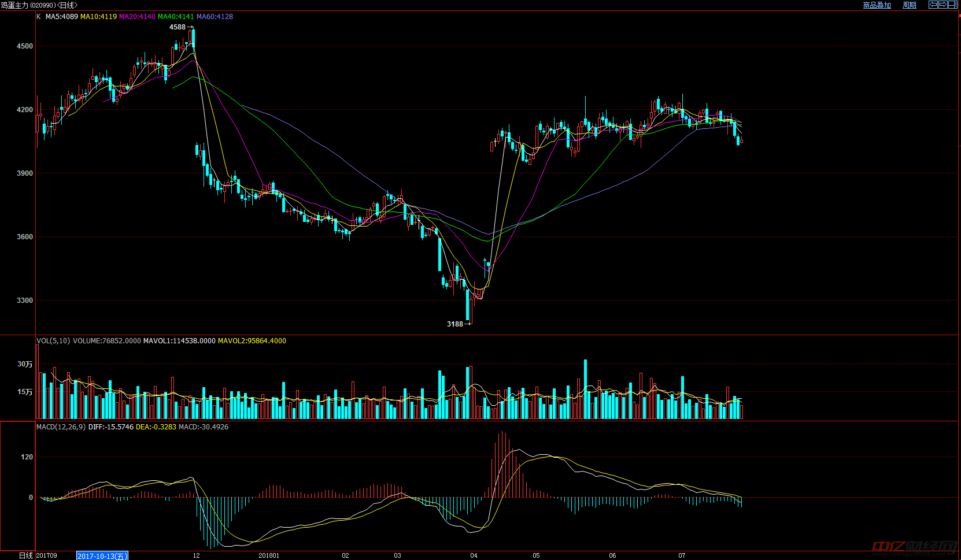The height and width of the screenshot is (560, 961).
Task: Select the MA20:4140 indicator label
Action: point(137,17)
